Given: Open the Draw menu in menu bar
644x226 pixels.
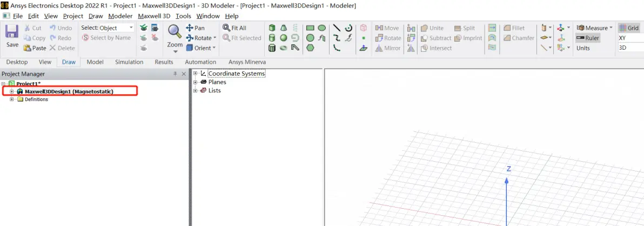Looking at the screenshot, I should (x=96, y=16).
